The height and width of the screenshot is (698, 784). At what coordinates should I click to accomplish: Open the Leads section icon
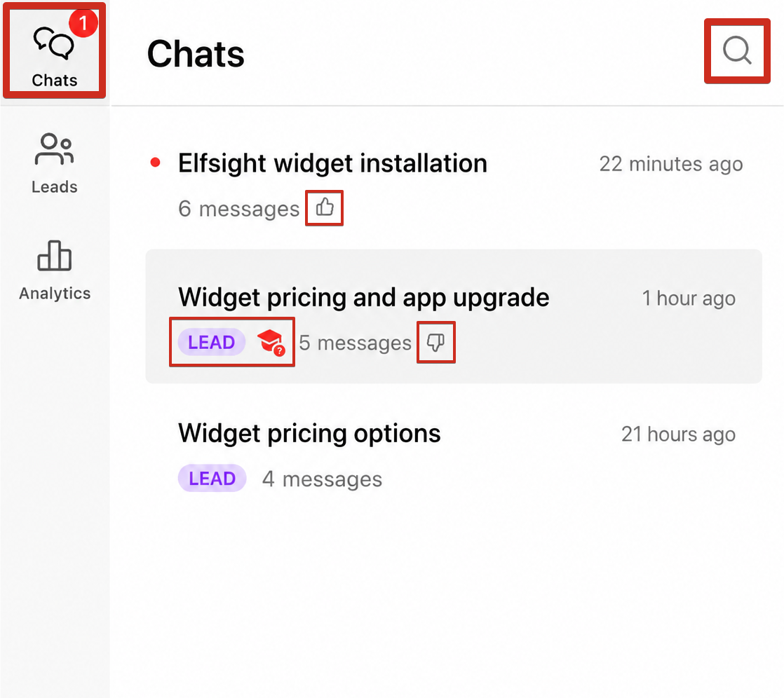55,149
